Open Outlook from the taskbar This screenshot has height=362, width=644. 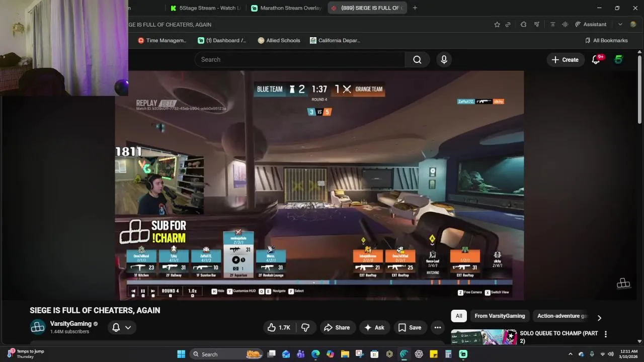click(286, 354)
